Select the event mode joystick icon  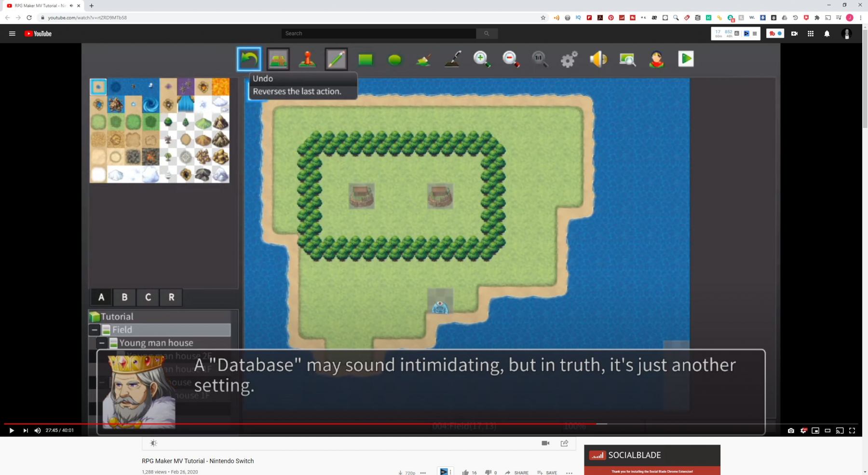pos(307,59)
